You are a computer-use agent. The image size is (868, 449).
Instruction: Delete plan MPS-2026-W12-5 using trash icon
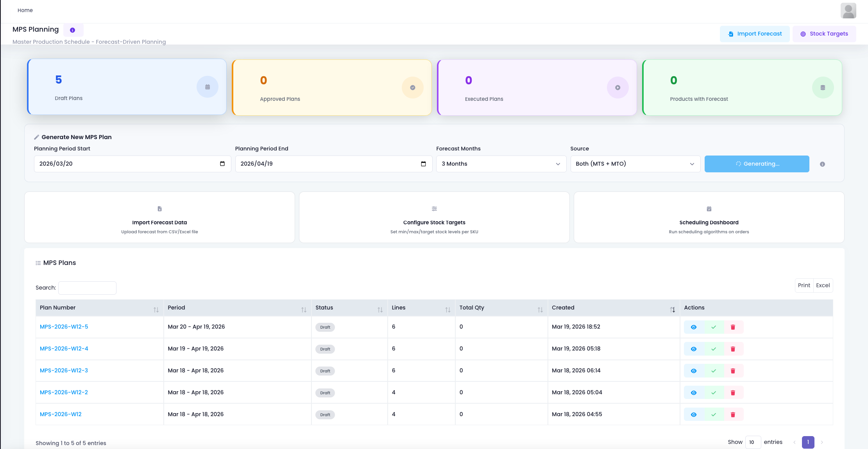point(733,327)
